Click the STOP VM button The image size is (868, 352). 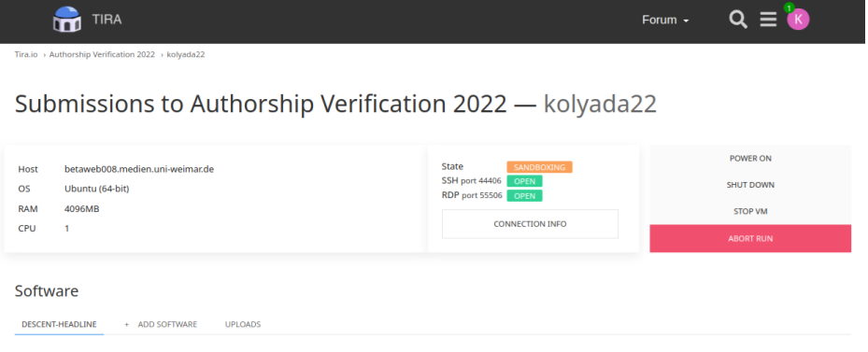pos(750,211)
